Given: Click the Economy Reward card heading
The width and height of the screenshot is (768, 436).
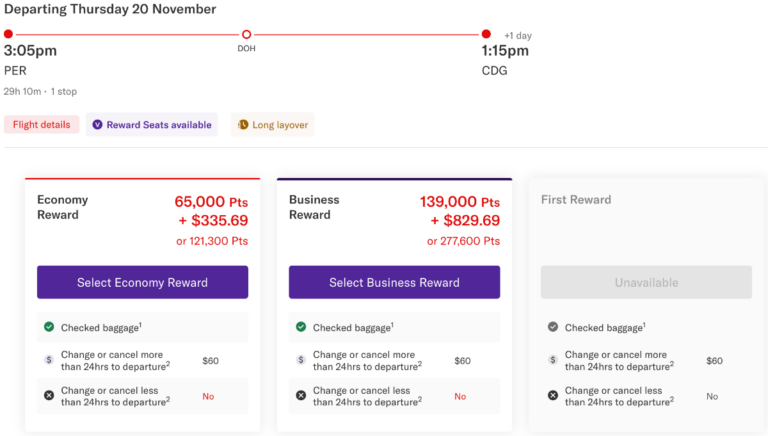Looking at the screenshot, I should pyautogui.click(x=64, y=207).
